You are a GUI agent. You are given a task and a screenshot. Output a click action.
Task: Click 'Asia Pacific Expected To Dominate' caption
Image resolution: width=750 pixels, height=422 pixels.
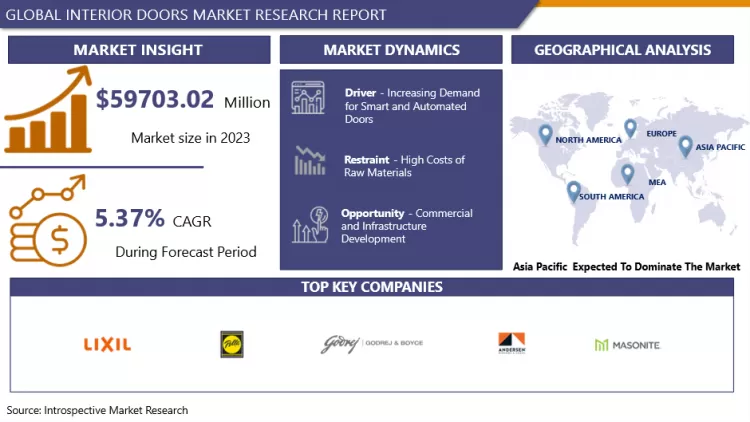(626, 267)
